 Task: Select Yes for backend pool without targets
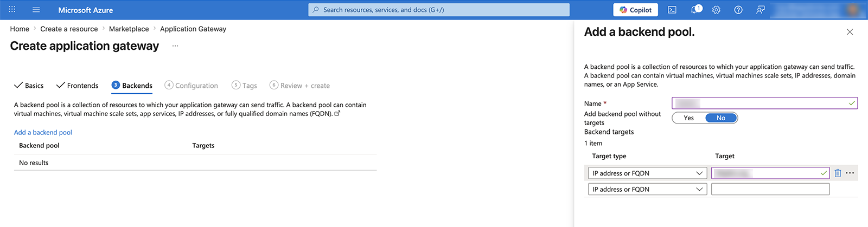click(x=689, y=118)
